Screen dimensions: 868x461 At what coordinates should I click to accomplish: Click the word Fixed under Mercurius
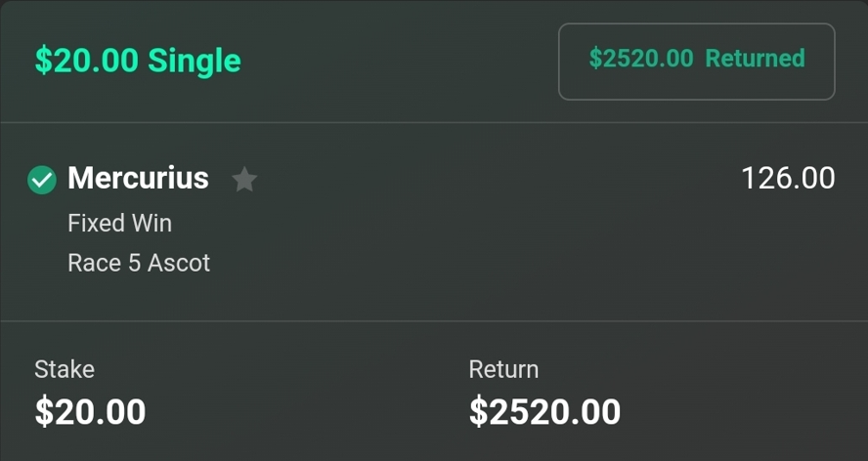(94, 224)
